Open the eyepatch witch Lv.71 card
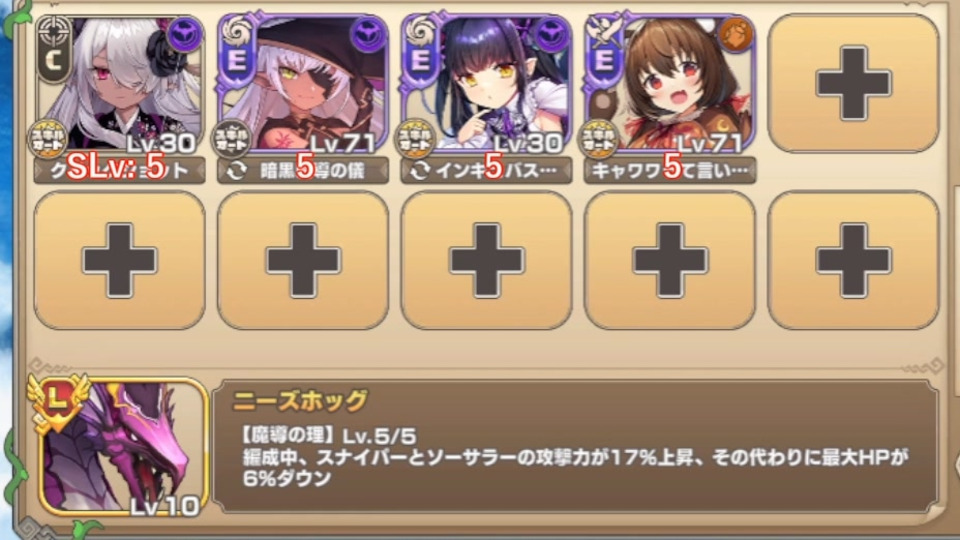Viewport: 960px width, 540px height. pos(303,84)
